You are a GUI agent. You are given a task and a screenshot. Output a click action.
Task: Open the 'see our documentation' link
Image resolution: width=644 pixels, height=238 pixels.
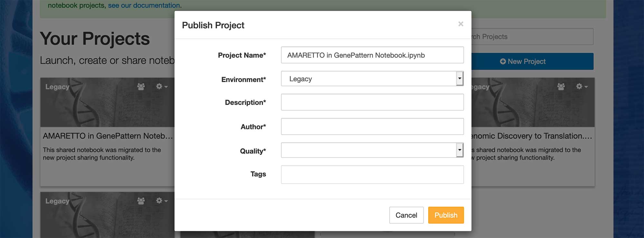[144, 5]
